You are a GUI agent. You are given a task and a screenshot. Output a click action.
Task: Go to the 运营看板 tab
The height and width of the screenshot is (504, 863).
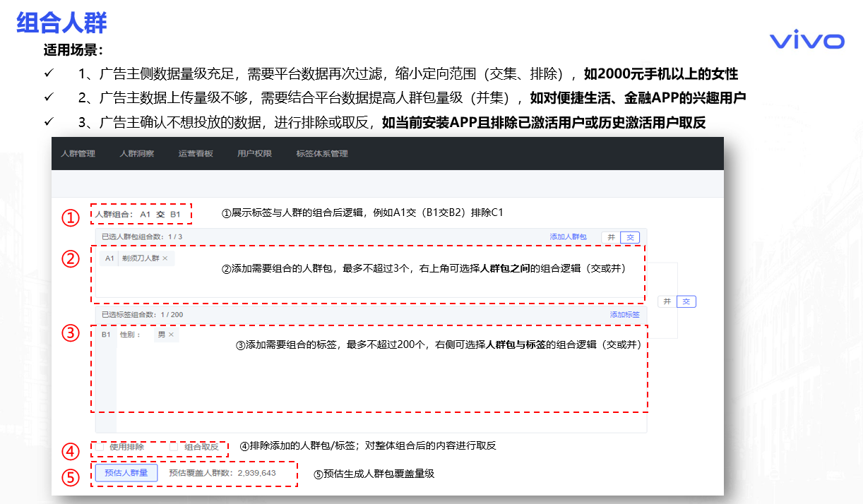click(196, 154)
